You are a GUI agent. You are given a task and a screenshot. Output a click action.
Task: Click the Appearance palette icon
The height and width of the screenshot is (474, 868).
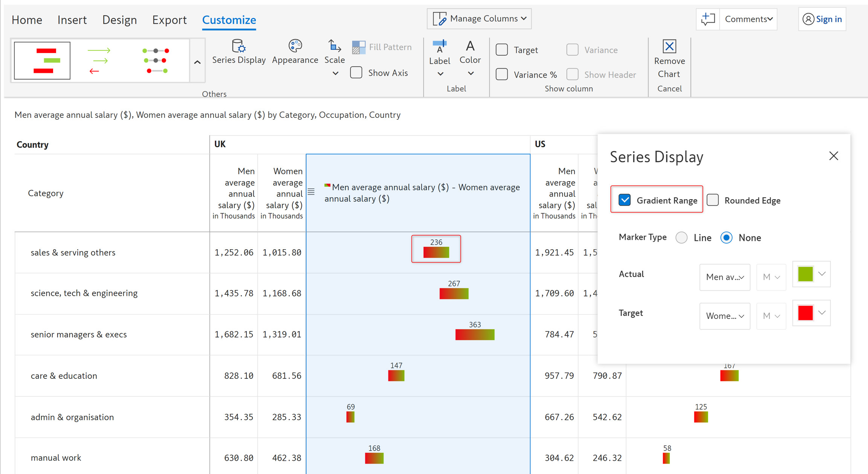click(295, 46)
